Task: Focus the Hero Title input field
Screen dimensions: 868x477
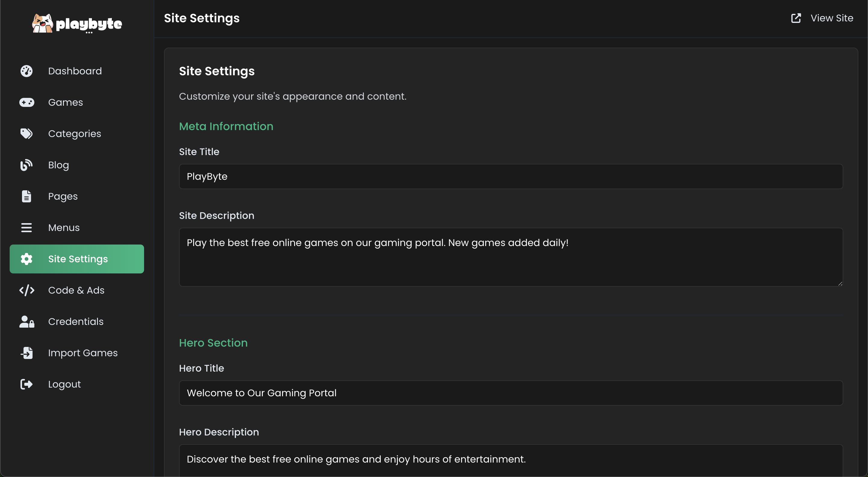Action: [511, 393]
